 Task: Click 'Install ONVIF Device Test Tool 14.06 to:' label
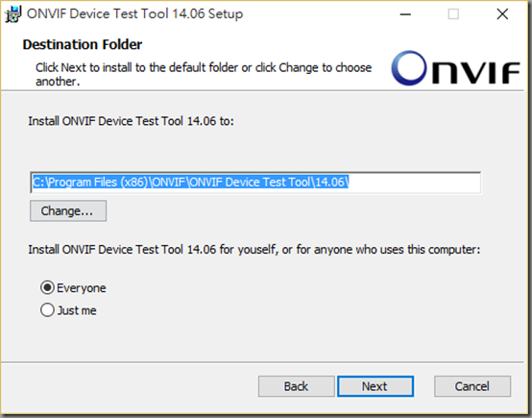pyautogui.click(x=131, y=121)
